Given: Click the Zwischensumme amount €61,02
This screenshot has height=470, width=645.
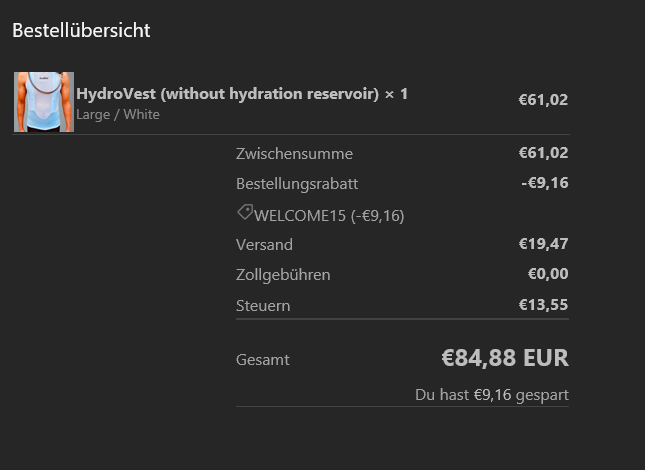Looking at the screenshot, I should coord(543,153).
